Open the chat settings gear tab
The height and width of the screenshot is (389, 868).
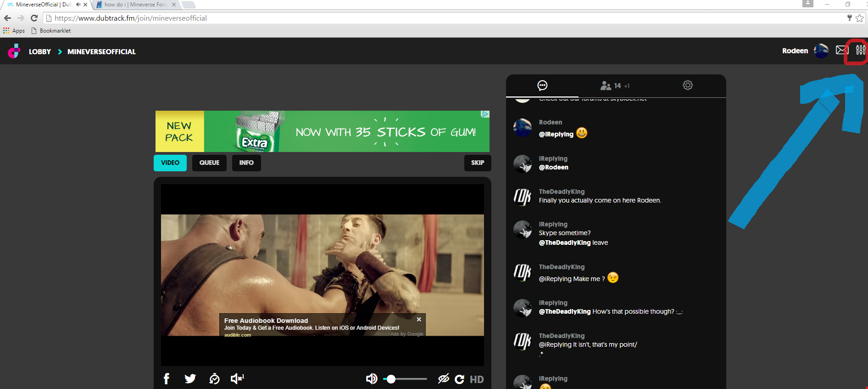click(x=687, y=85)
